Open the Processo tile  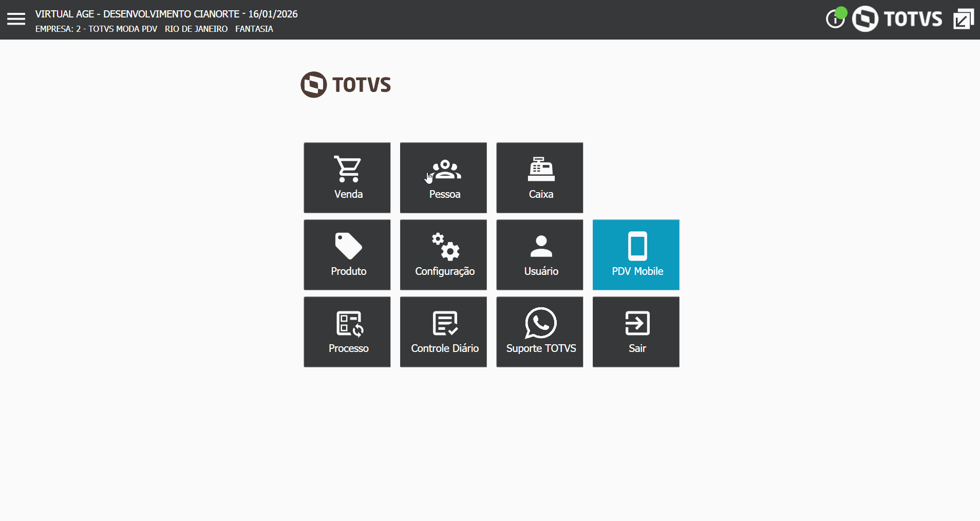347,332
